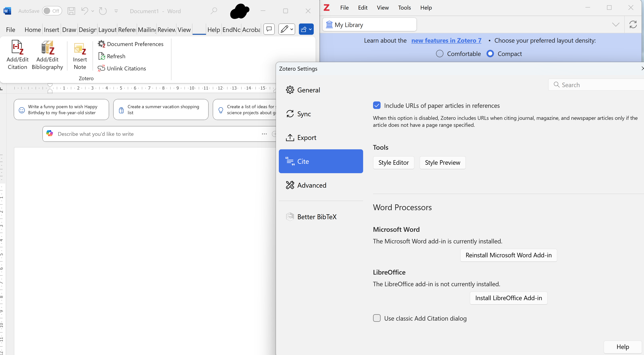
Task: Switch to the Insert ribbon tab
Action: point(51,30)
